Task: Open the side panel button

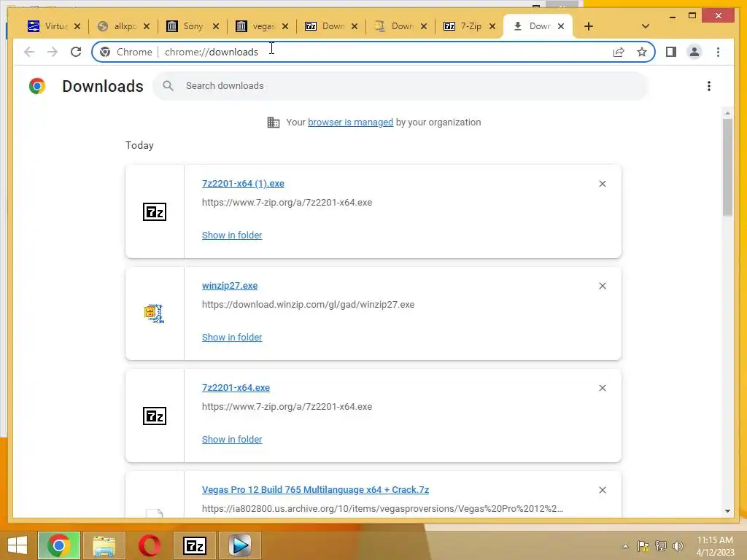Action: point(671,52)
